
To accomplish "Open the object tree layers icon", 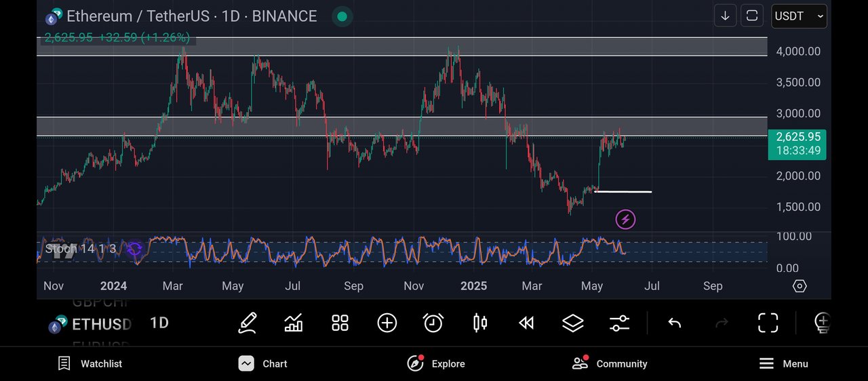I will (573, 323).
